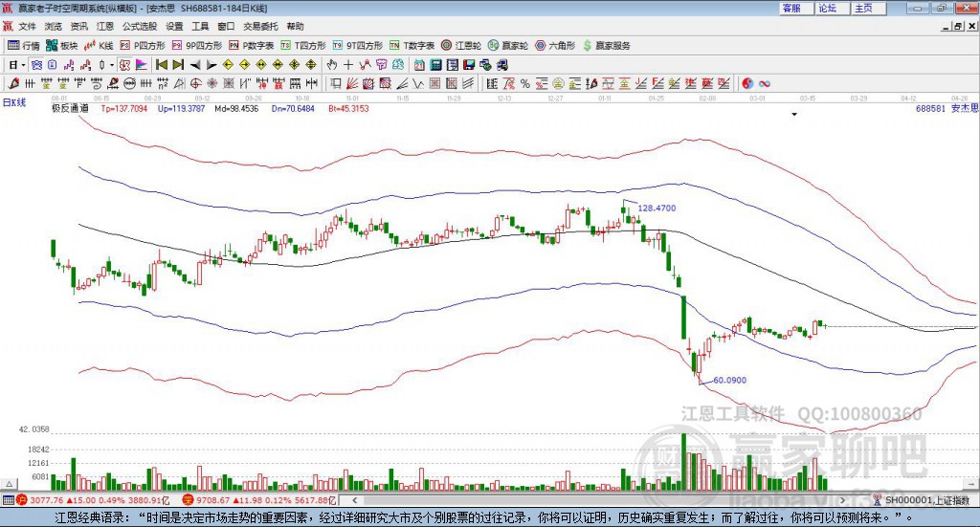980x527 pixels.
Task: Select the hand pan tool
Action: tap(332, 64)
